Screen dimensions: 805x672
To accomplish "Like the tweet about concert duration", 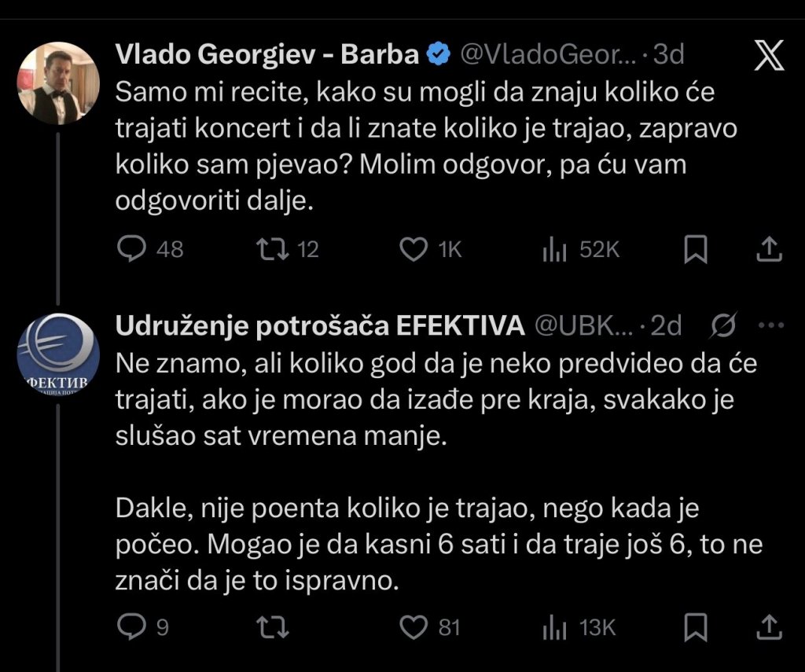I will coord(413,250).
